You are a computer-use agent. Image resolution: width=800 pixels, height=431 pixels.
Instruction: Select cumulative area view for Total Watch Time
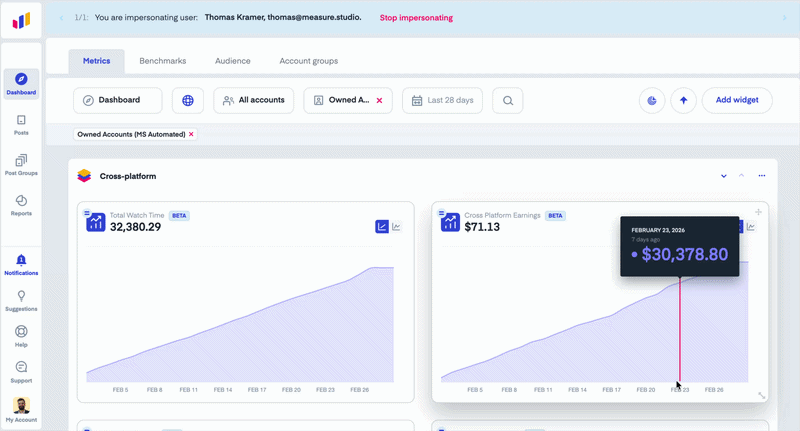382,226
